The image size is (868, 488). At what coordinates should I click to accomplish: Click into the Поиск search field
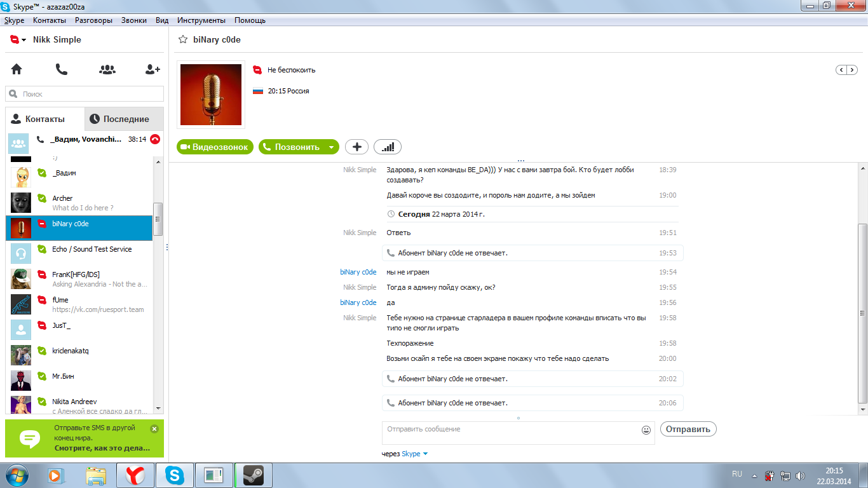85,94
